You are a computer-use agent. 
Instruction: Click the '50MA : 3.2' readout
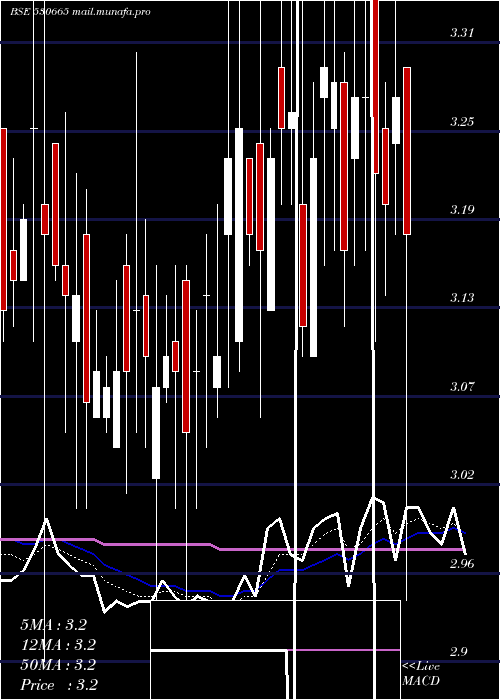point(58,665)
